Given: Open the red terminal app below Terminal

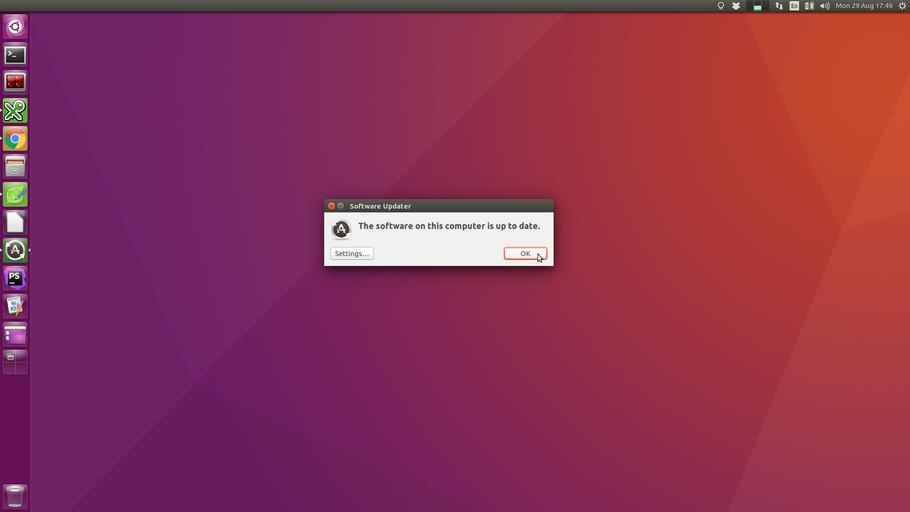Looking at the screenshot, I should pos(15,82).
